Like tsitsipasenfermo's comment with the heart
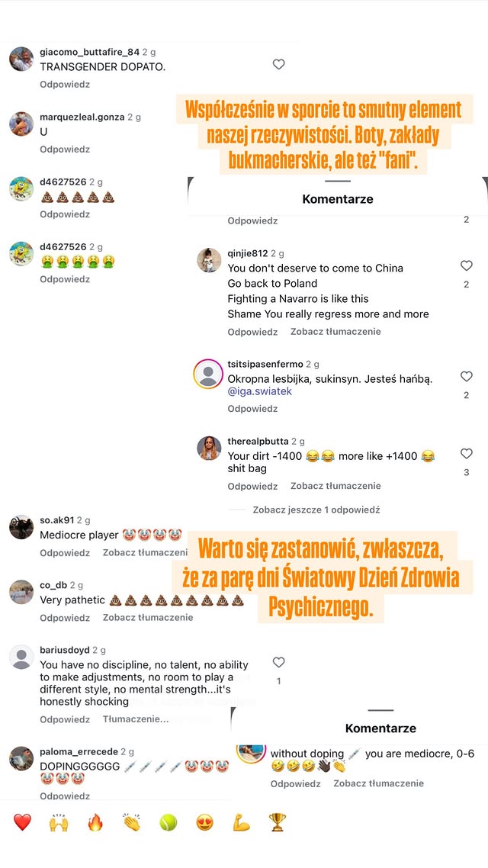The image size is (488, 868). point(467,377)
